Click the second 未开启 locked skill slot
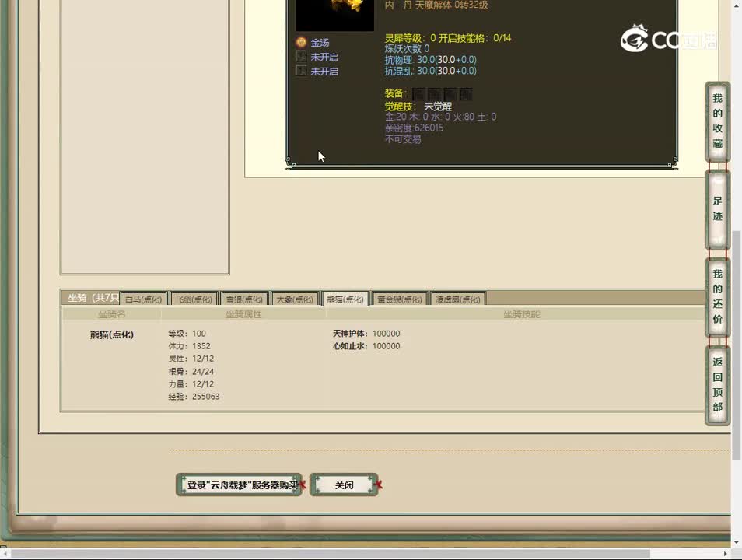Image resolution: width=742 pixels, height=560 pixels. tap(301, 71)
